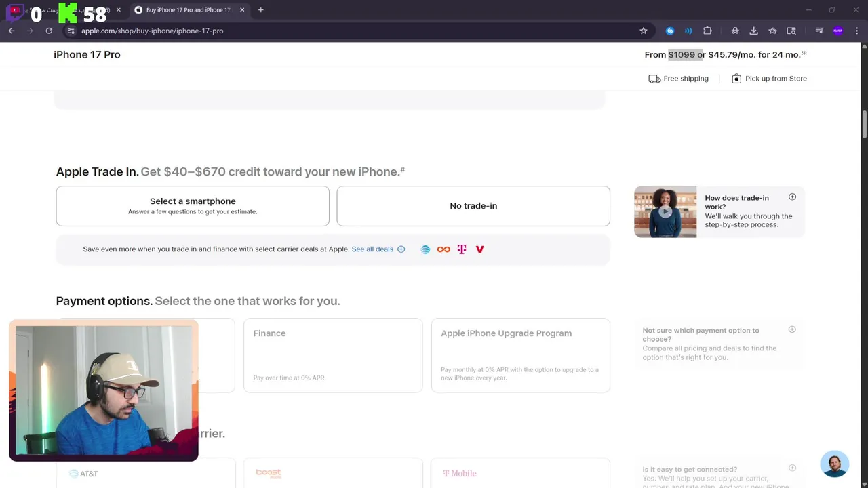Screen dimensions: 868x488
Task: Select Apple iPhone Upgrade Program payment option
Action: coord(521,355)
